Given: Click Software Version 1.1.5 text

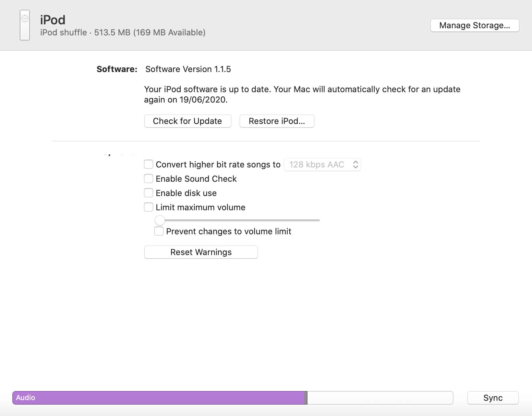Looking at the screenshot, I should pyautogui.click(x=188, y=69).
